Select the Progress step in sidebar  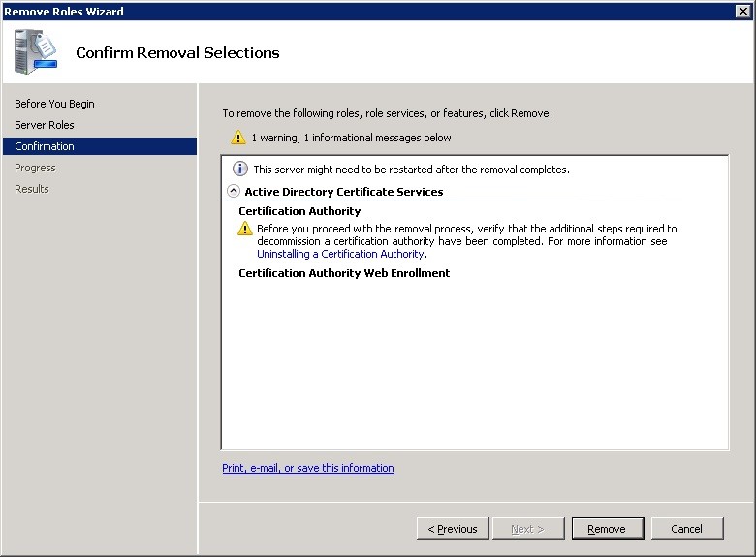click(35, 168)
